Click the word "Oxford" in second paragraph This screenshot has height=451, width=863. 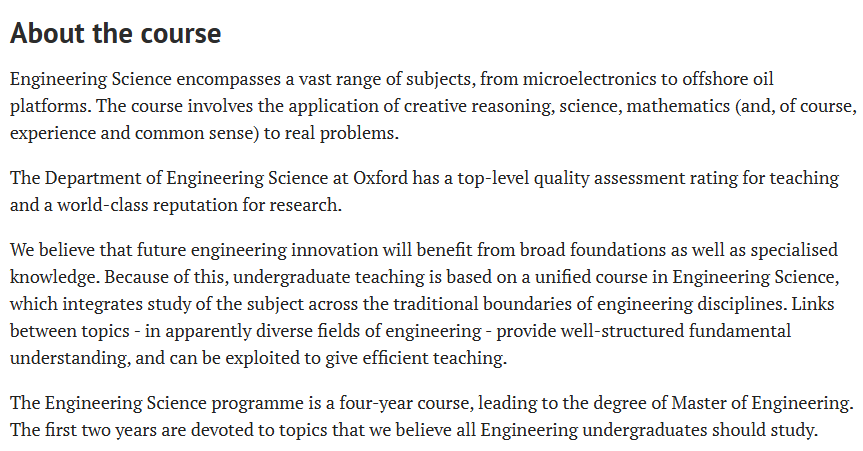[382, 178]
